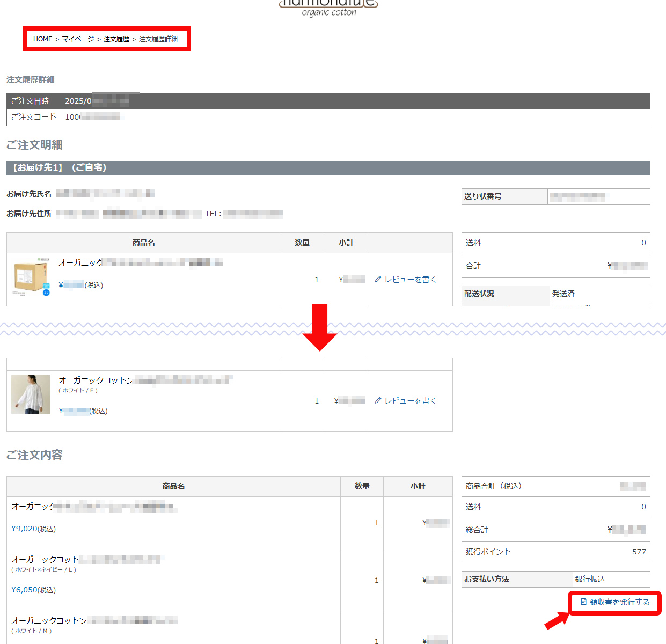Write a review for the box product
The image size is (666, 644).
[x=410, y=280]
